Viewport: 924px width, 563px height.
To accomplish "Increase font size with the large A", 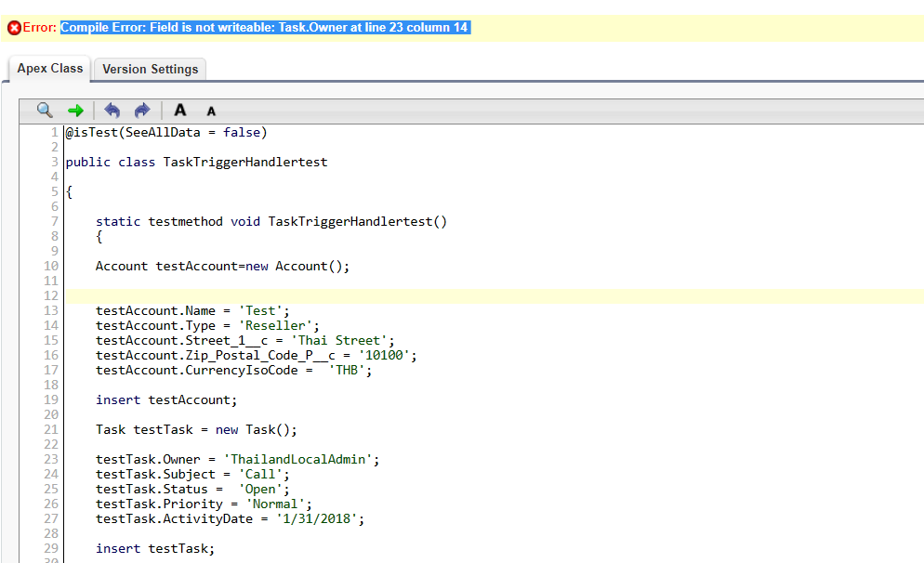I will (180, 111).
